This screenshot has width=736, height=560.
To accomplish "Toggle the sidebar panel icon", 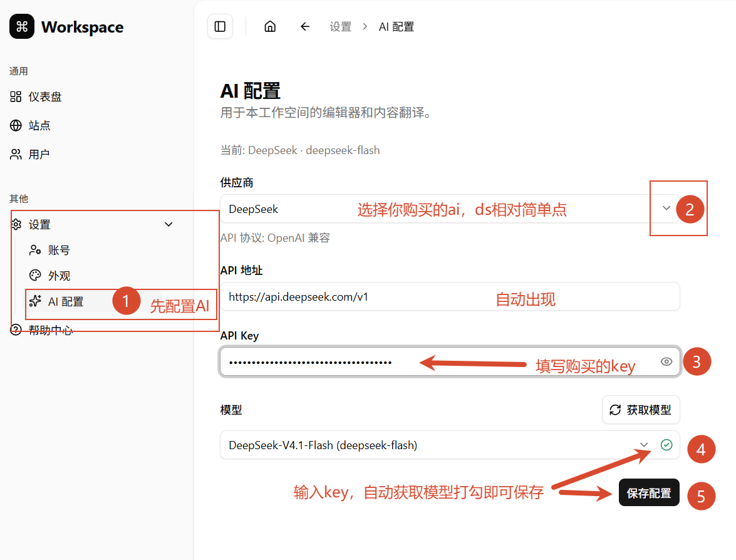I will 220,27.
